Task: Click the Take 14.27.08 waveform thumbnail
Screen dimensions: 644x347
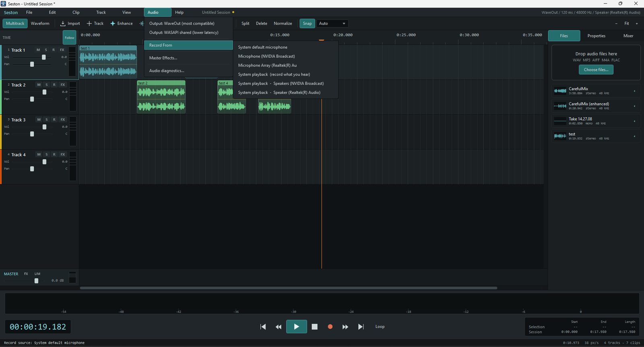Action: (560, 121)
